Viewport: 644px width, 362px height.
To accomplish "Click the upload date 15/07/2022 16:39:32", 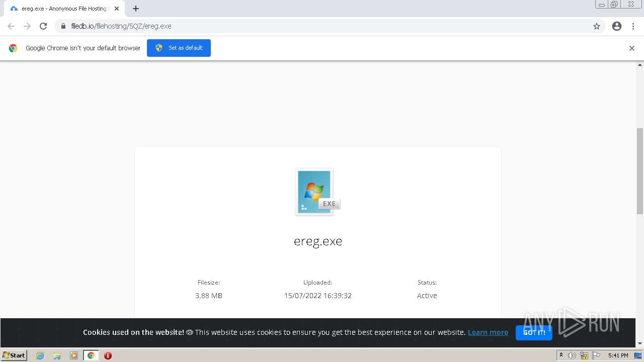I will (x=318, y=296).
